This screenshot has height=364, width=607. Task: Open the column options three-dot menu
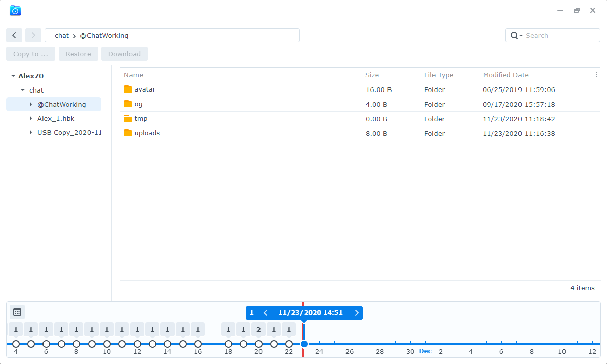(x=596, y=74)
